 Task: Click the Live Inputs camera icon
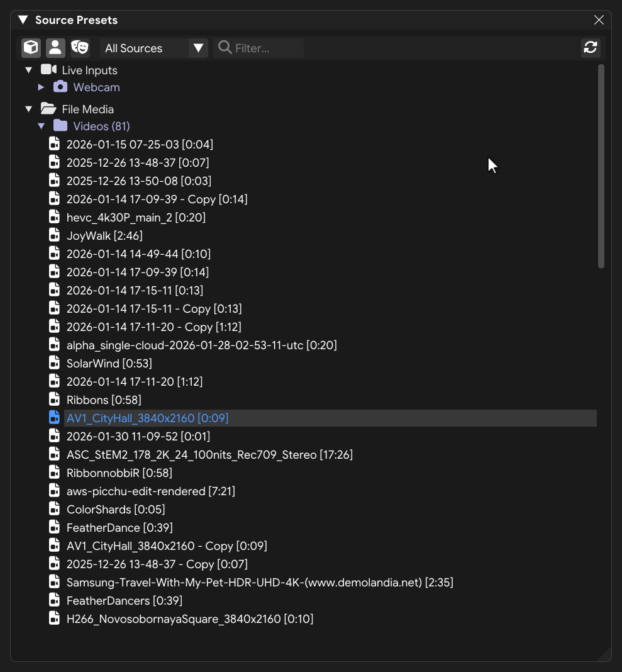[x=48, y=69]
